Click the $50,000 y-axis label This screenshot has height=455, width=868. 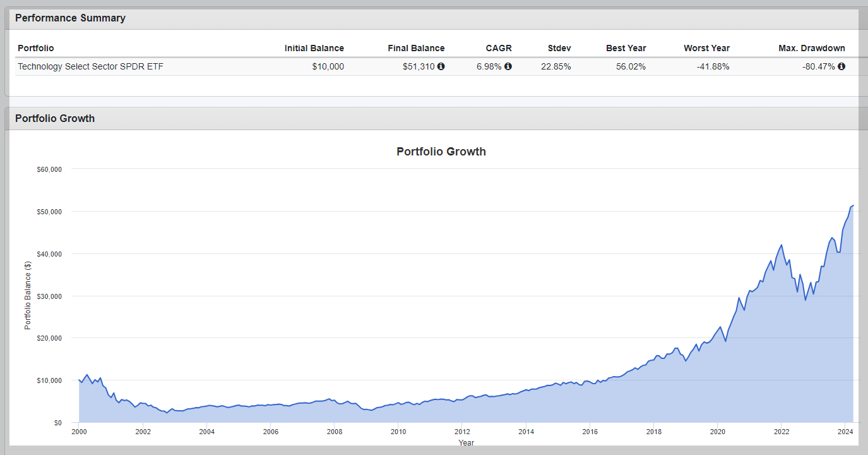tap(48, 212)
